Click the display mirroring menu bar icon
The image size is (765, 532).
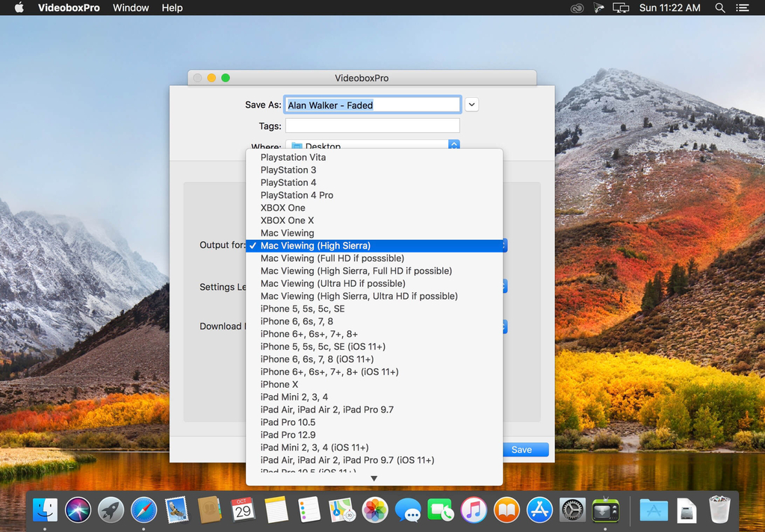[x=621, y=7]
